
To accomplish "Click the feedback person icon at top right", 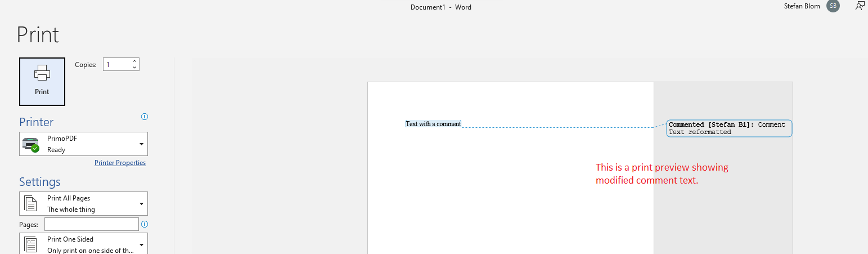I will (x=860, y=6).
